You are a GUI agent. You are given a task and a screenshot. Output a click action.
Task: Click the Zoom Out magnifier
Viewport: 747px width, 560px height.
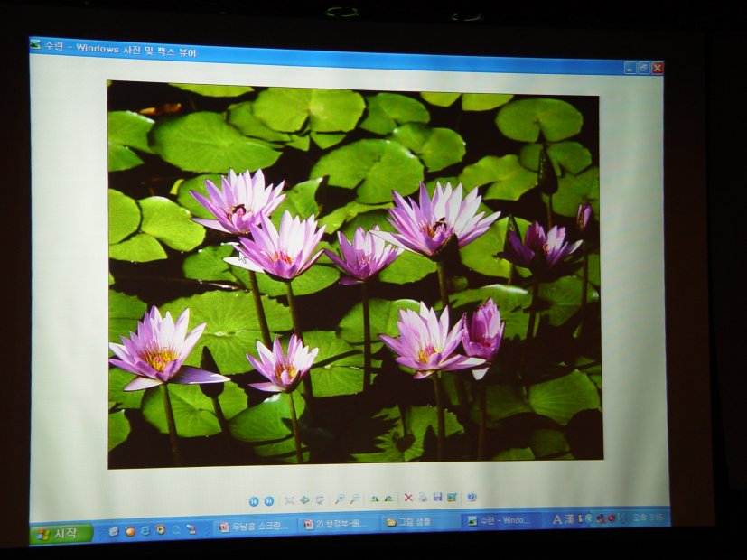(x=354, y=499)
